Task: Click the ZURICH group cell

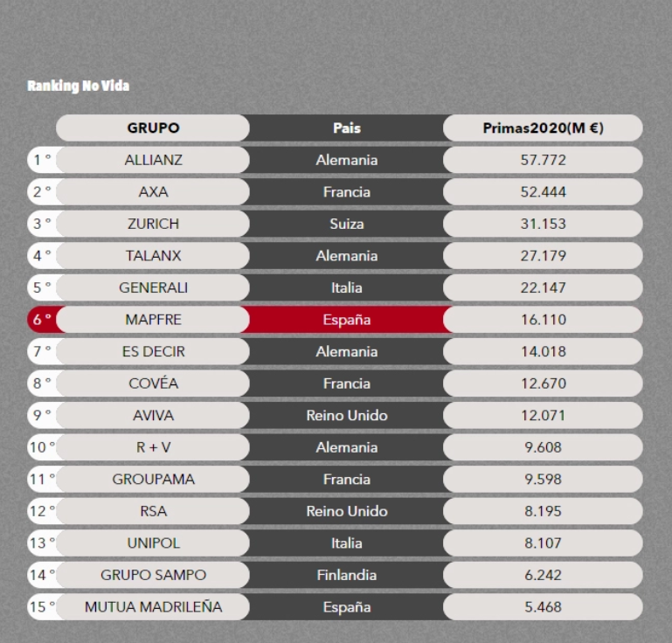Action: click(x=153, y=224)
